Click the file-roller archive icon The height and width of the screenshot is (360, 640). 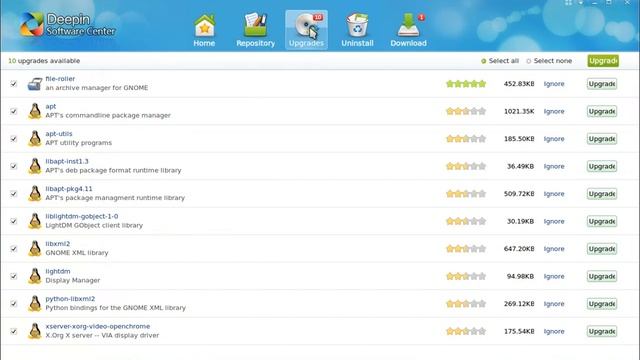[x=35, y=84]
